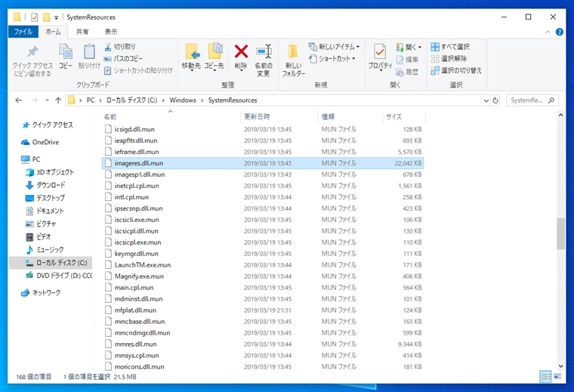Open ビデオ folder in sidebar
This screenshot has height=392, width=574.
click(x=38, y=237)
